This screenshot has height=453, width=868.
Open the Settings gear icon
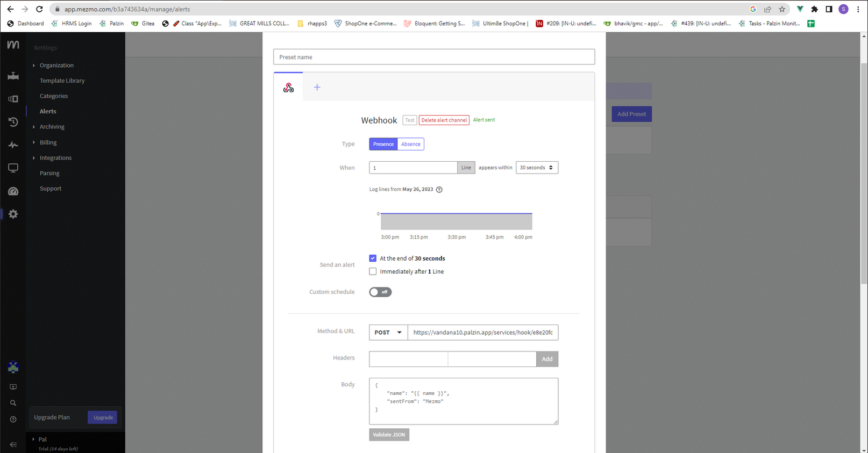[13, 214]
